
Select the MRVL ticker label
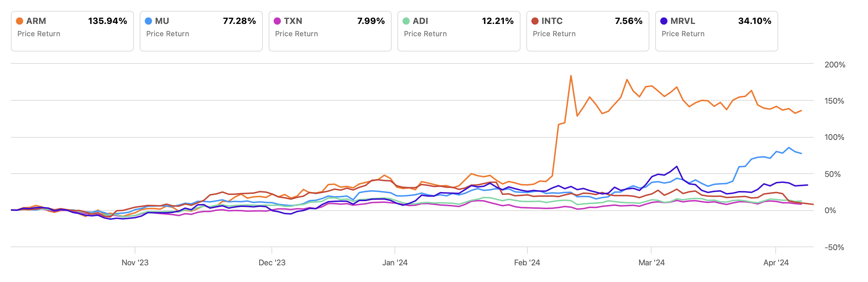coord(683,21)
